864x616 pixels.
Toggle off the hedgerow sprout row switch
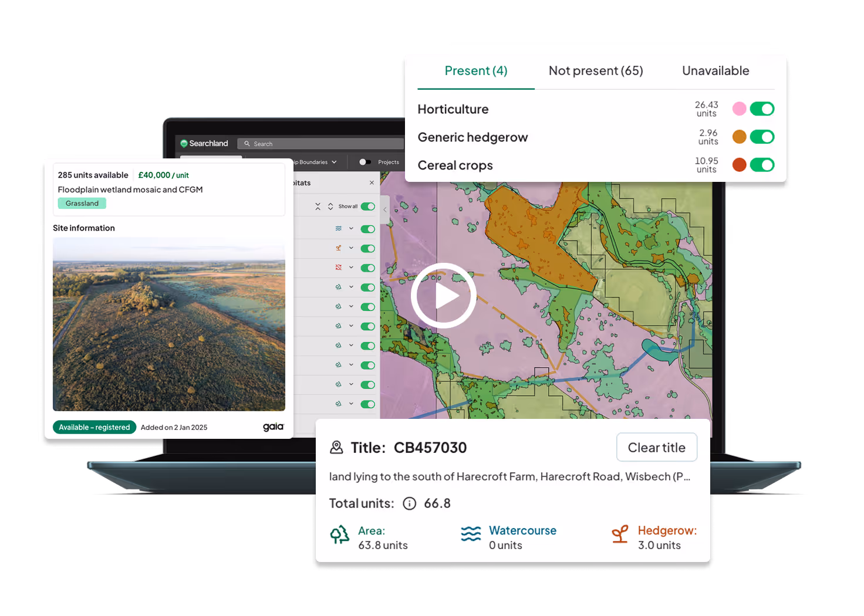pyautogui.click(x=368, y=249)
